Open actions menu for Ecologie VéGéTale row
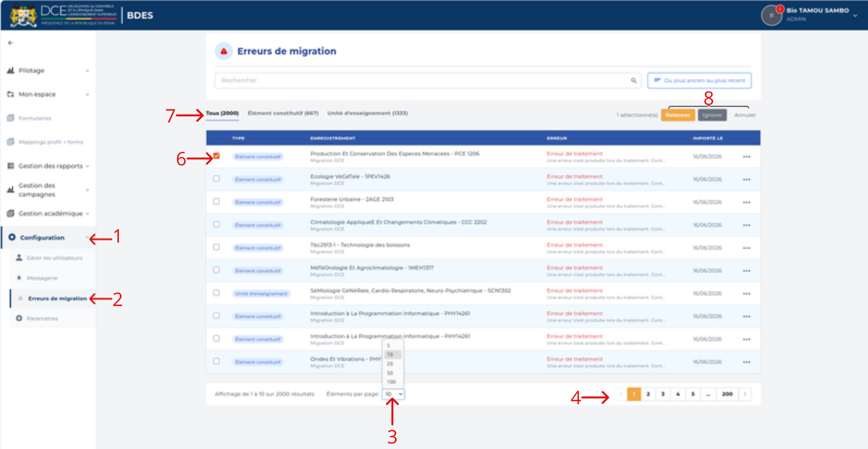The image size is (868, 449). [747, 180]
